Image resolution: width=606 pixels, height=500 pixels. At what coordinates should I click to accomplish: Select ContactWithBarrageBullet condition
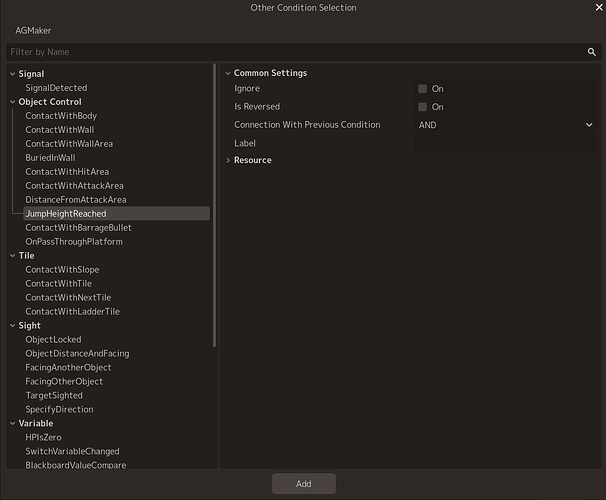78,228
